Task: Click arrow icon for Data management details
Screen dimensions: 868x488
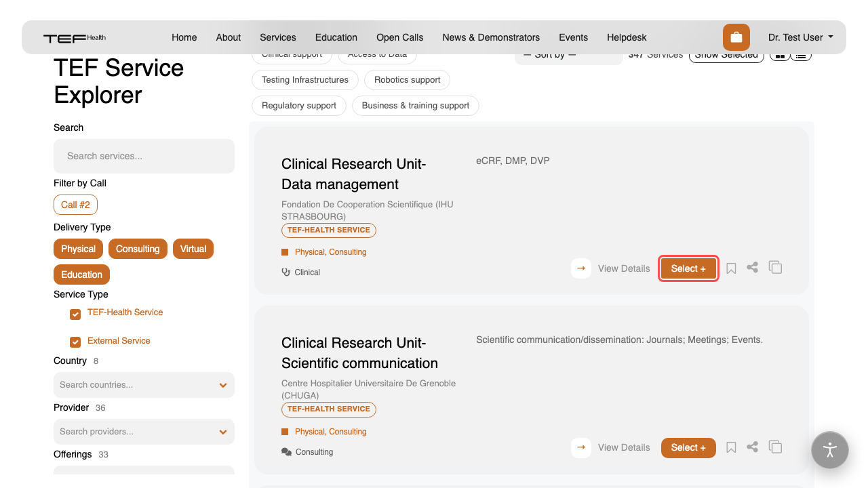Action: click(x=581, y=268)
